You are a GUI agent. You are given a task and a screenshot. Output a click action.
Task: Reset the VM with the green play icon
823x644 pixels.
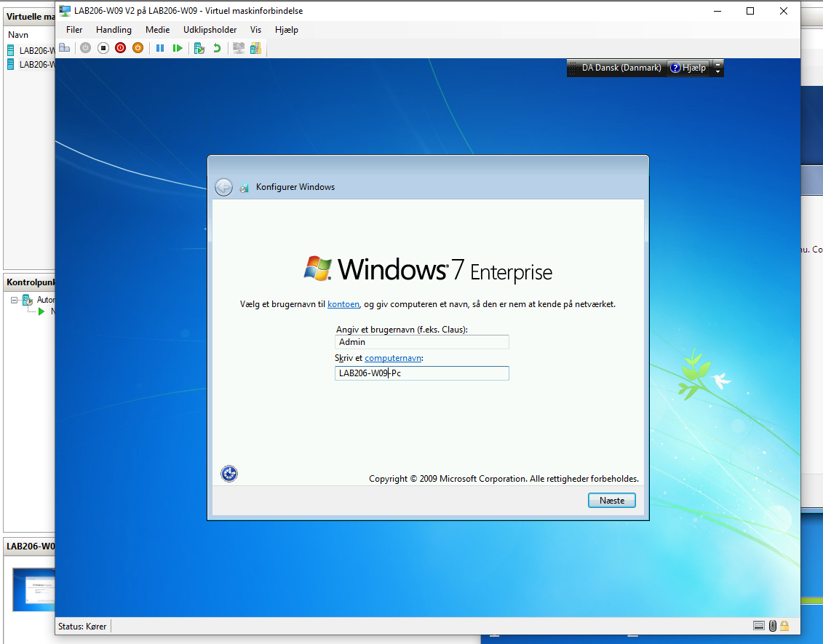tap(178, 48)
